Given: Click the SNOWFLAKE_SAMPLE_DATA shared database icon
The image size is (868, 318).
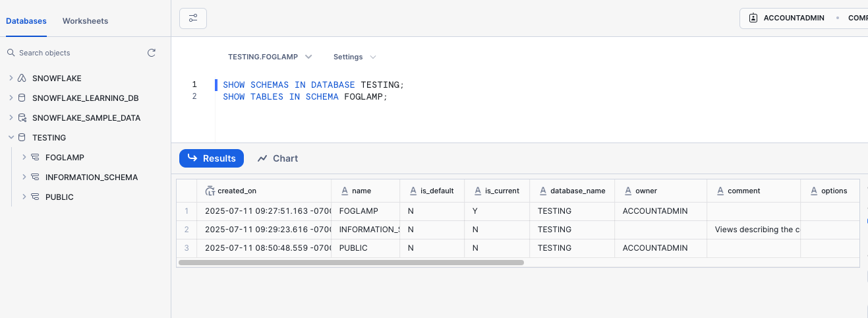Looking at the screenshot, I should point(22,118).
